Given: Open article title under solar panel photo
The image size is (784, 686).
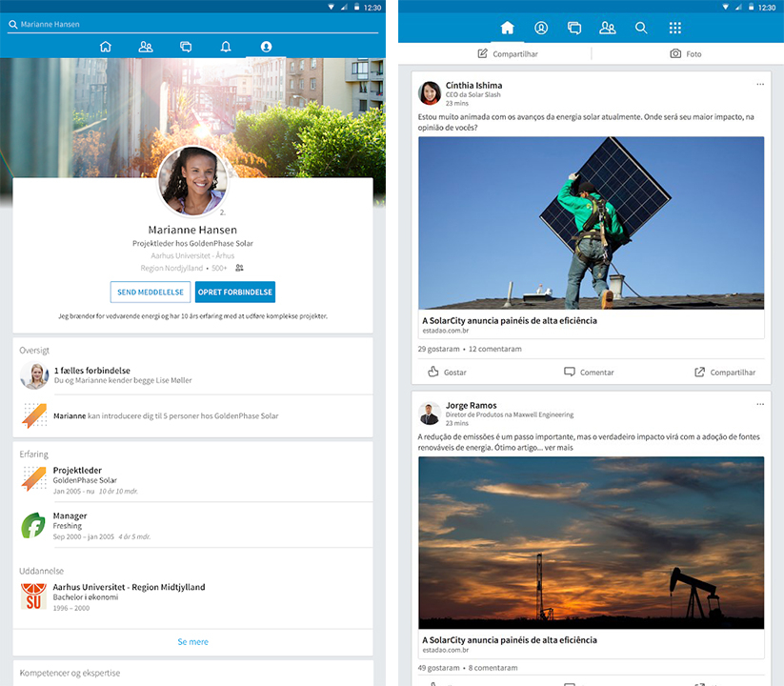Looking at the screenshot, I should coord(510,320).
